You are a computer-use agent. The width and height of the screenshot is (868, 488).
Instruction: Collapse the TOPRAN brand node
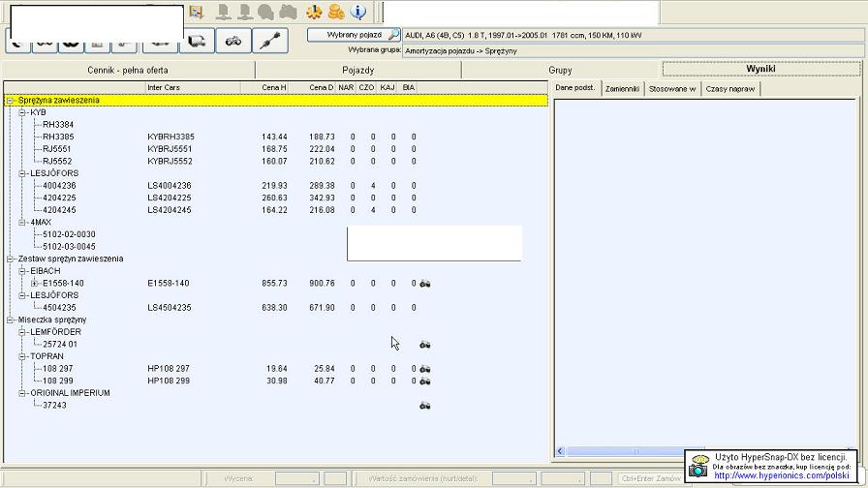coord(22,355)
